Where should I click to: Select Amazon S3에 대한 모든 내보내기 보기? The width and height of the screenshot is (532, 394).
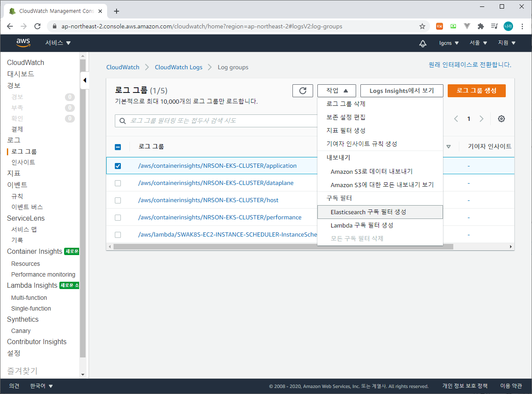pos(380,185)
